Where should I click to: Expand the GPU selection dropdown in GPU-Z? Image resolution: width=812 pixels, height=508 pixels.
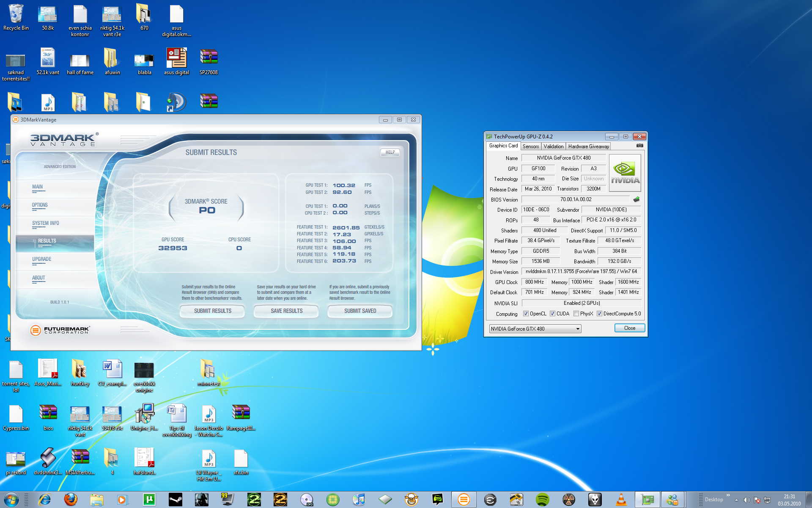click(578, 329)
